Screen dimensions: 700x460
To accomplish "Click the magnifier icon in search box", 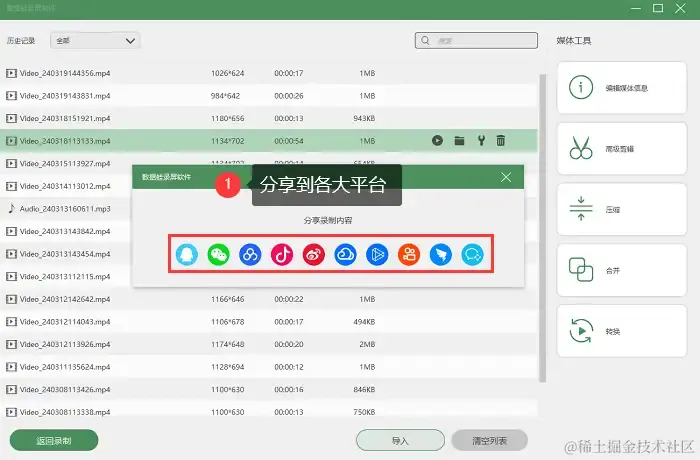I will pos(425,41).
